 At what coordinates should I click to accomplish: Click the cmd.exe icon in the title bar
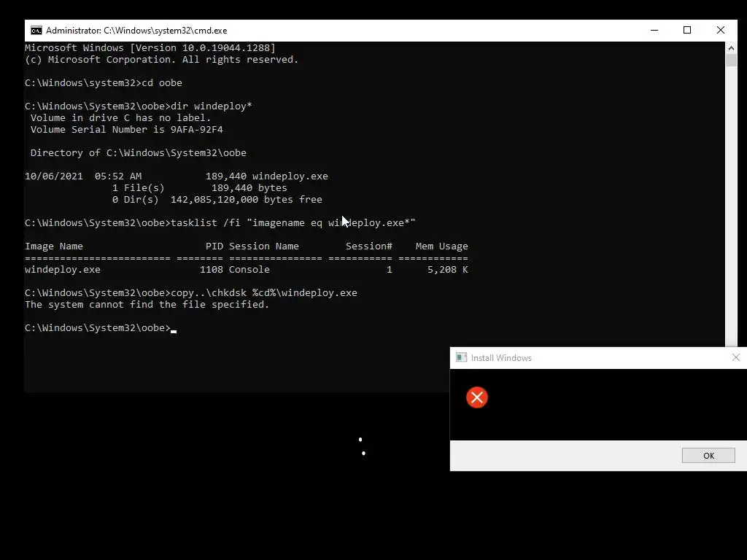point(36,31)
